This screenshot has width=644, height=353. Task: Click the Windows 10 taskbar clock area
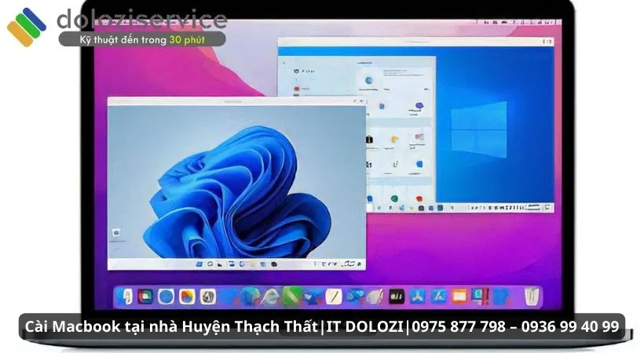coord(533,208)
